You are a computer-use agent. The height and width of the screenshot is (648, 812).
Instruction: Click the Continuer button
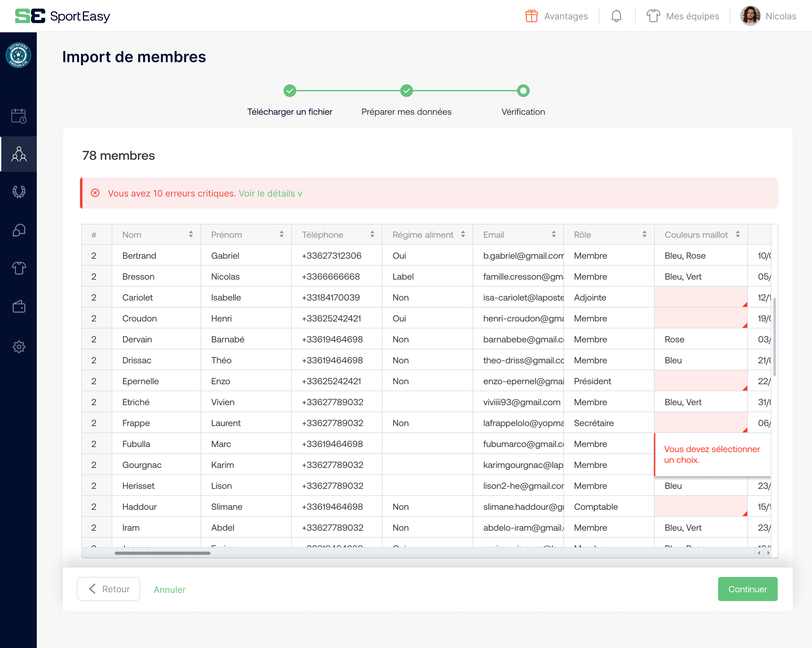pos(747,589)
